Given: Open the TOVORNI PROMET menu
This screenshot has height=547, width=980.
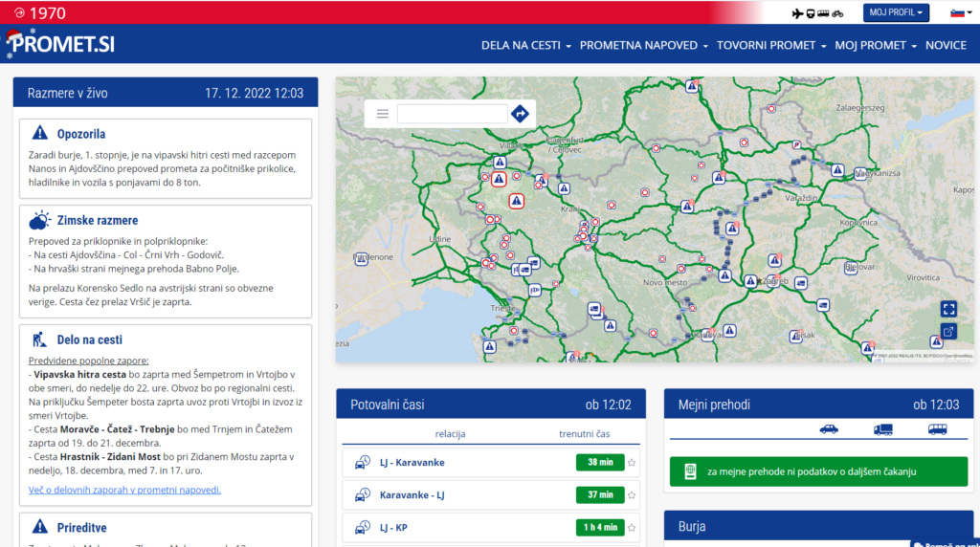Looking at the screenshot, I should click(770, 45).
